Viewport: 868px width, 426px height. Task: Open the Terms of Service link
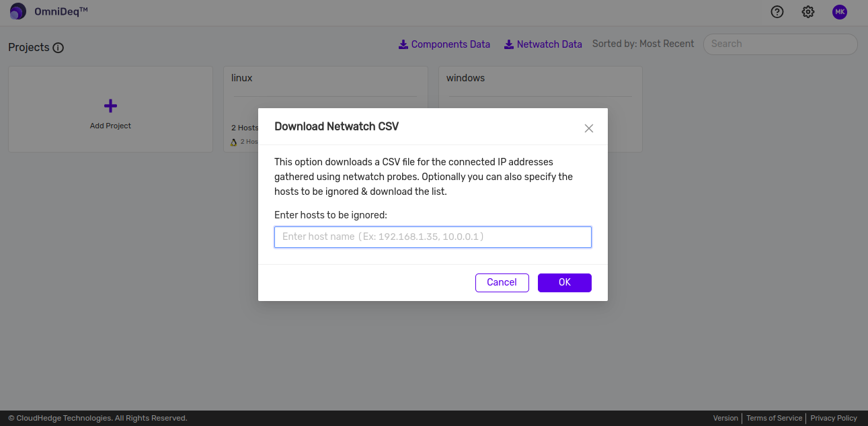[x=775, y=418]
